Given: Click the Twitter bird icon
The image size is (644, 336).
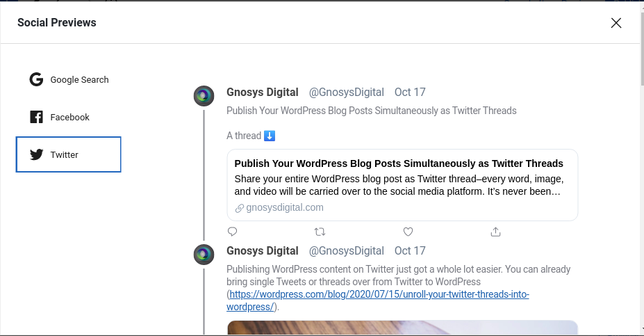Looking at the screenshot, I should (x=36, y=154).
